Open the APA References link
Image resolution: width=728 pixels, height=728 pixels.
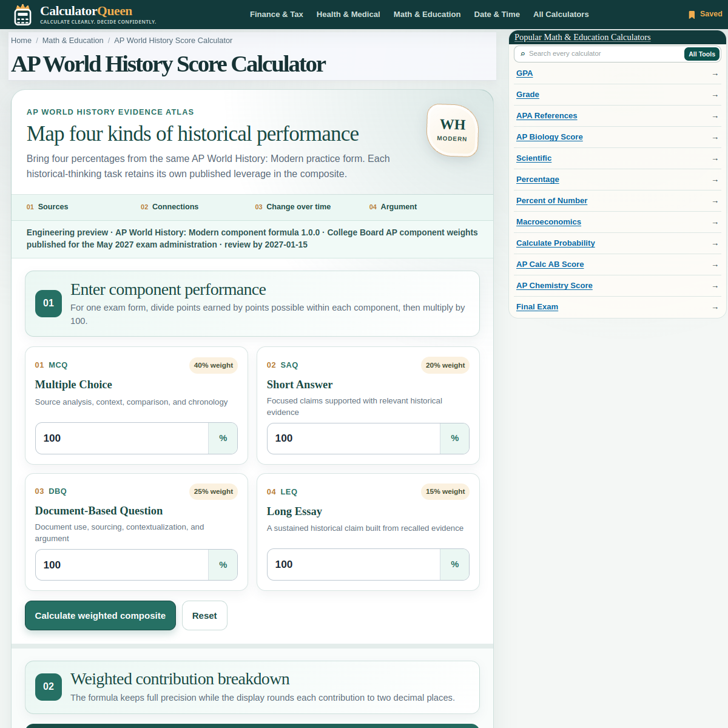(x=547, y=116)
